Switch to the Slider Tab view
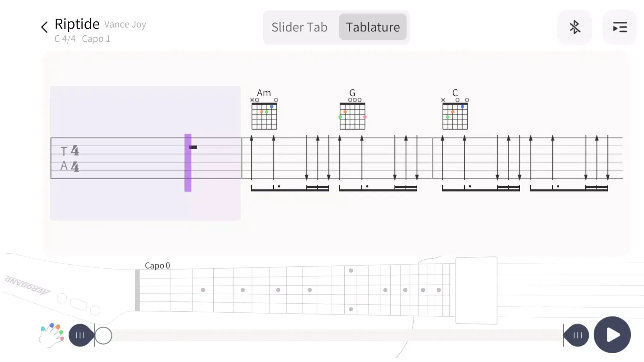The width and height of the screenshot is (644, 362). point(300,28)
